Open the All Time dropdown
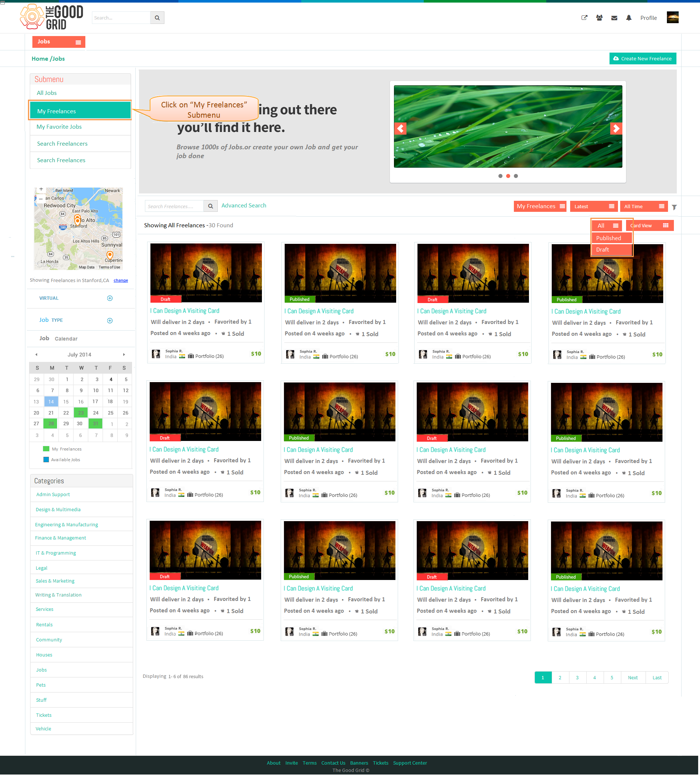Image resolution: width=700 pixels, height=776 pixels. click(x=644, y=206)
